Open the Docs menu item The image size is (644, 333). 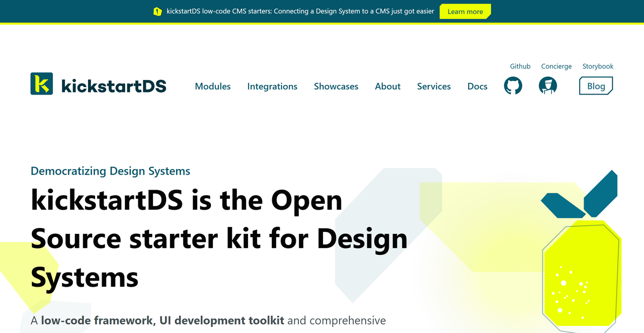(x=477, y=87)
